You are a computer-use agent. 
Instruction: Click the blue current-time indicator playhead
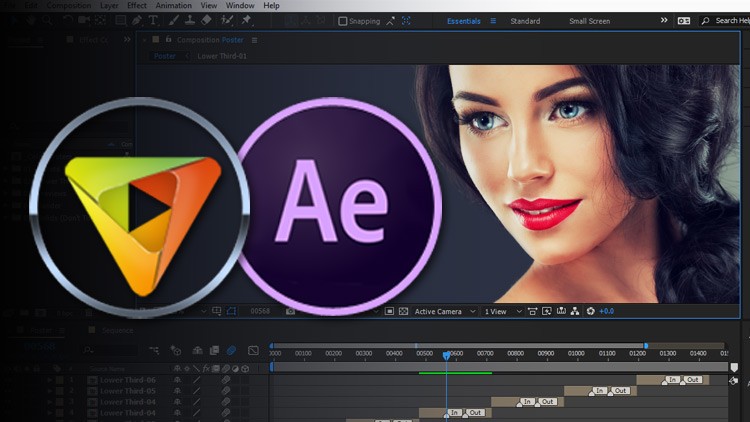tap(446, 355)
